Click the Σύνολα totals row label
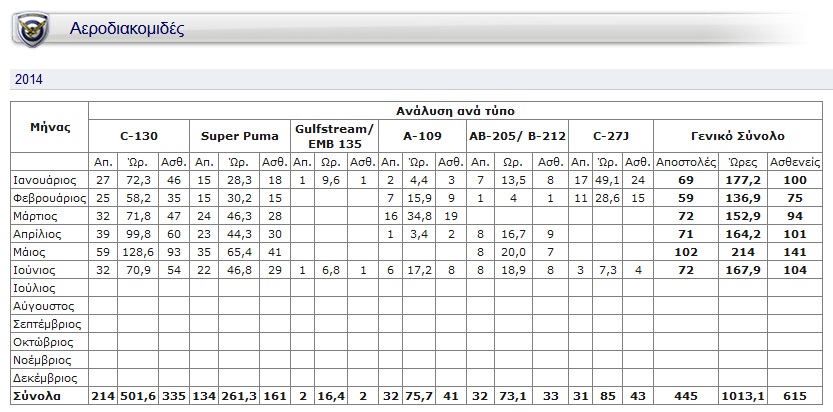833x412 pixels. point(36,397)
